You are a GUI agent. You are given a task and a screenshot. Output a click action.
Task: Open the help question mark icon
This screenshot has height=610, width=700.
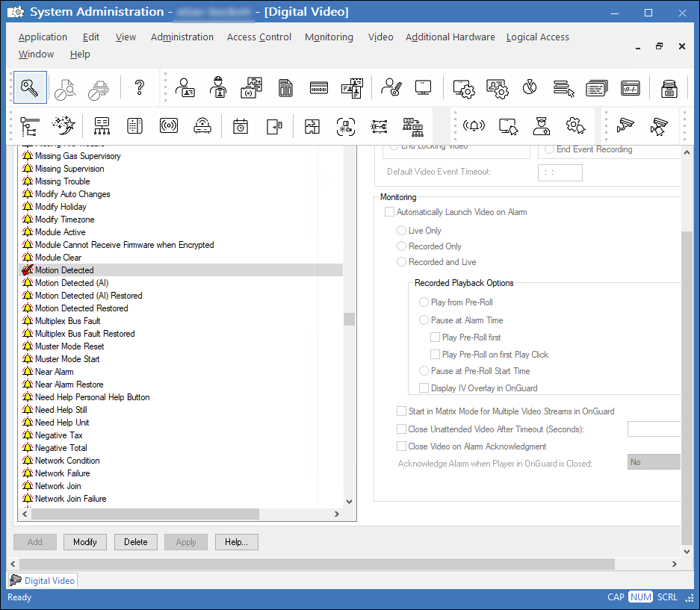139,87
